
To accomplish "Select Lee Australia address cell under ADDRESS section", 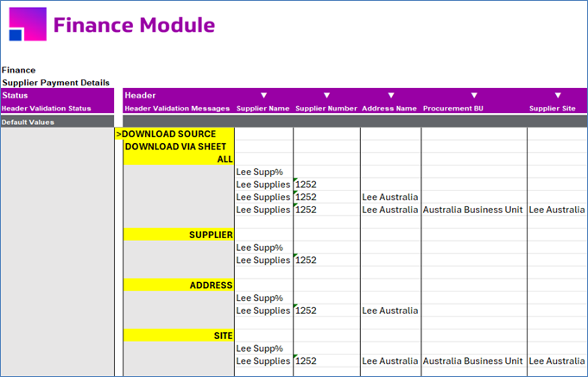I will point(390,311).
